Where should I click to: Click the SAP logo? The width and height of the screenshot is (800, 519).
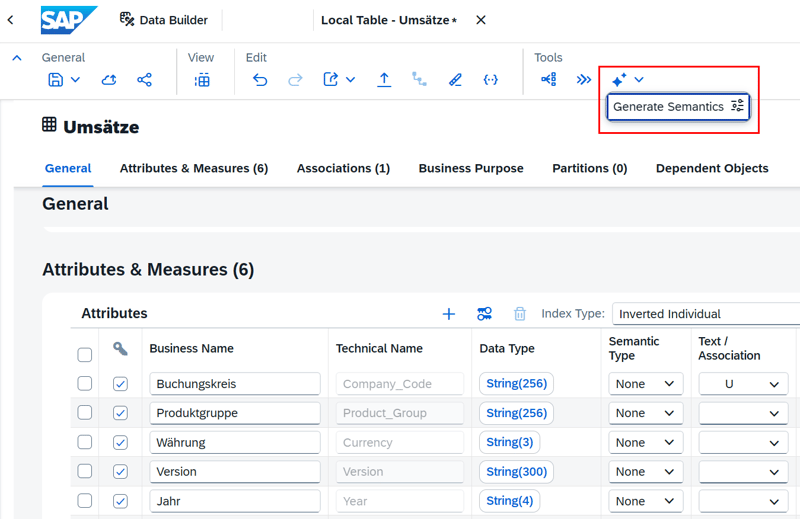(x=68, y=20)
